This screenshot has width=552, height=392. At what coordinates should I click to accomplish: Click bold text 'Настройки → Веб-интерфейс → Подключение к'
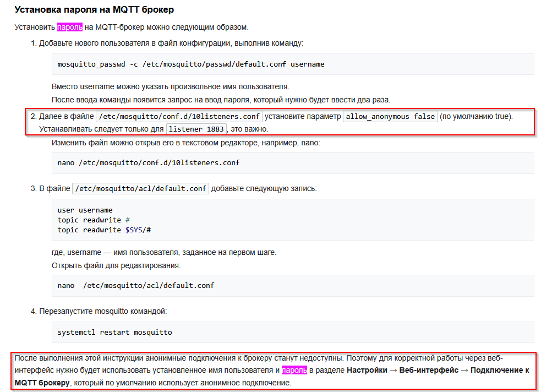[x=438, y=370]
